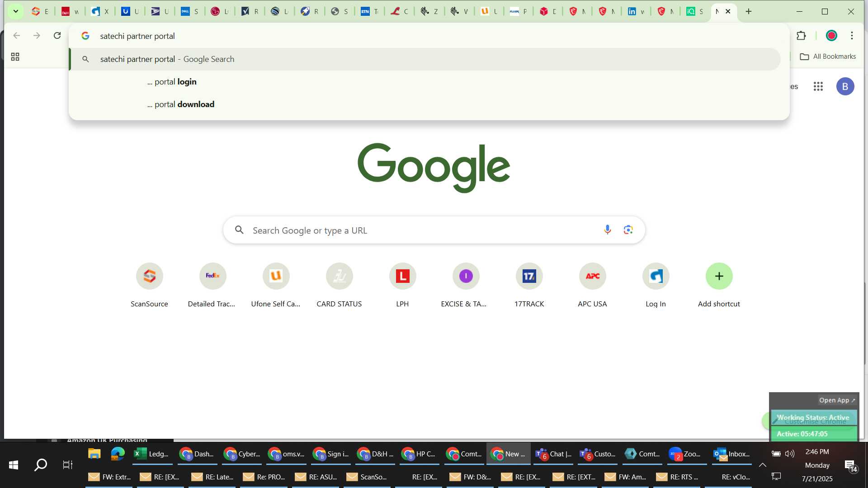Screen dimensions: 868x488
Task: Open the Log In shortcut
Action: coord(656,286)
